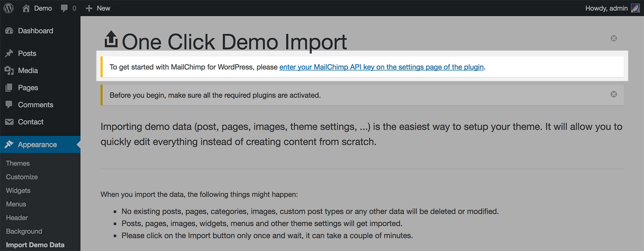Click the Media library icon
The image size is (644, 251).
pyautogui.click(x=9, y=71)
